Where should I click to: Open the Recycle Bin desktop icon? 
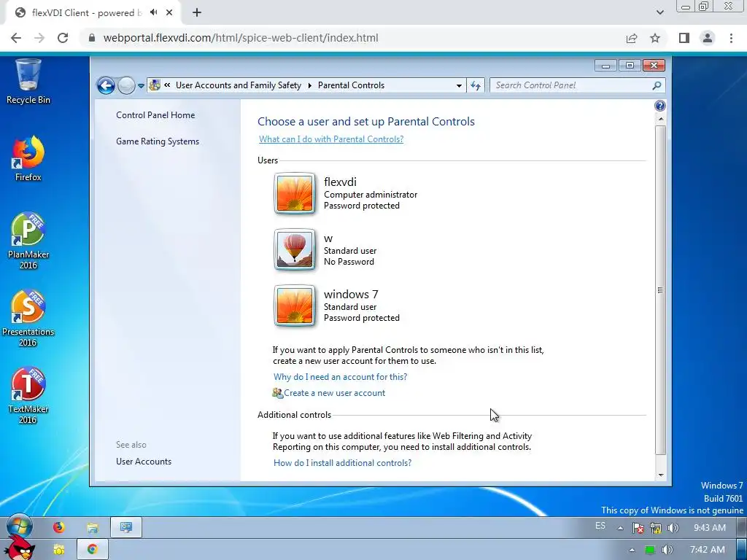(x=28, y=81)
